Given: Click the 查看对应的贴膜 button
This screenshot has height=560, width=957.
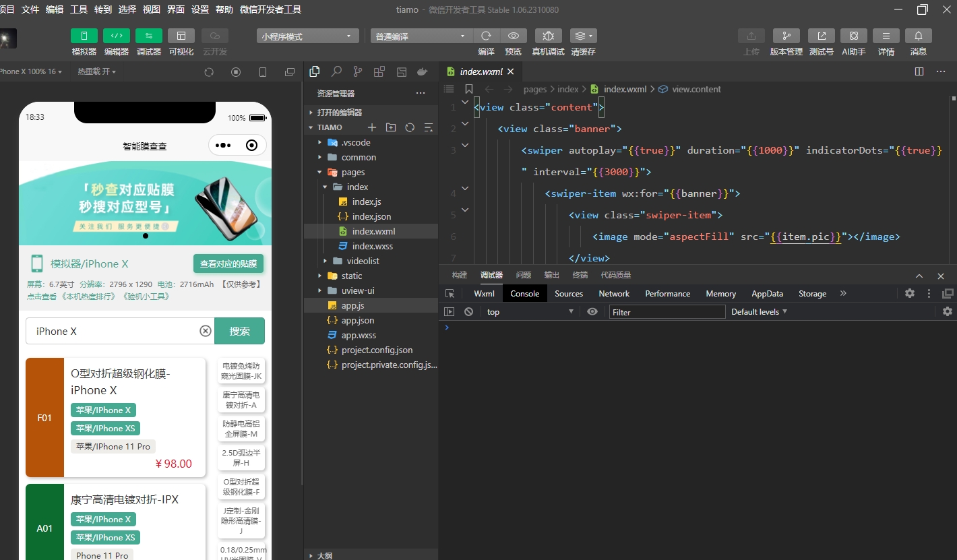Looking at the screenshot, I should tap(228, 264).
